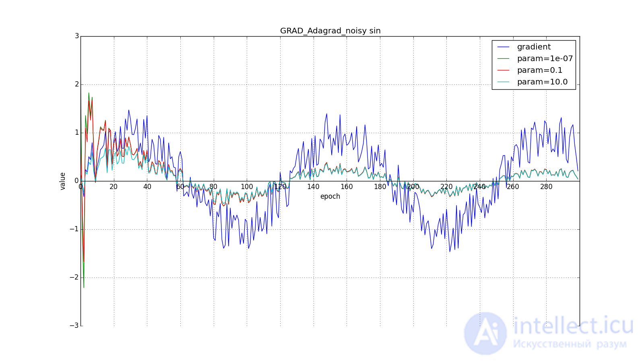Click the x-axis tick label 260
644x362 pixels.
513,187
